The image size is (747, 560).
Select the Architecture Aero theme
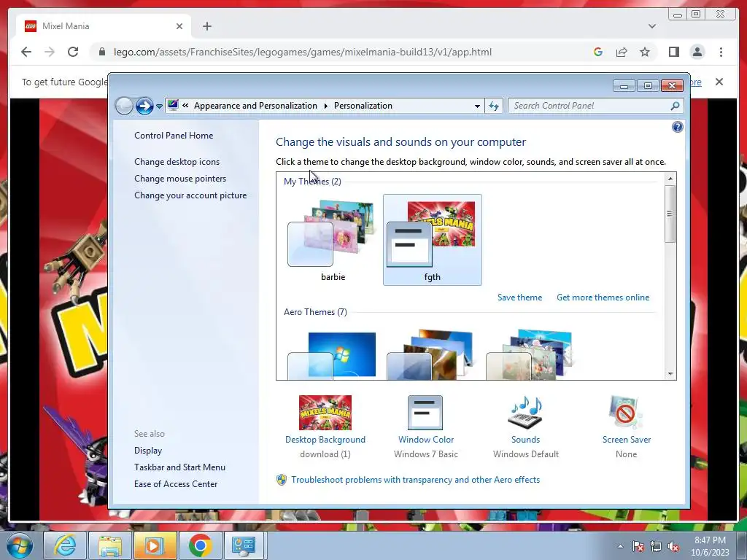(x=432, y=355)
